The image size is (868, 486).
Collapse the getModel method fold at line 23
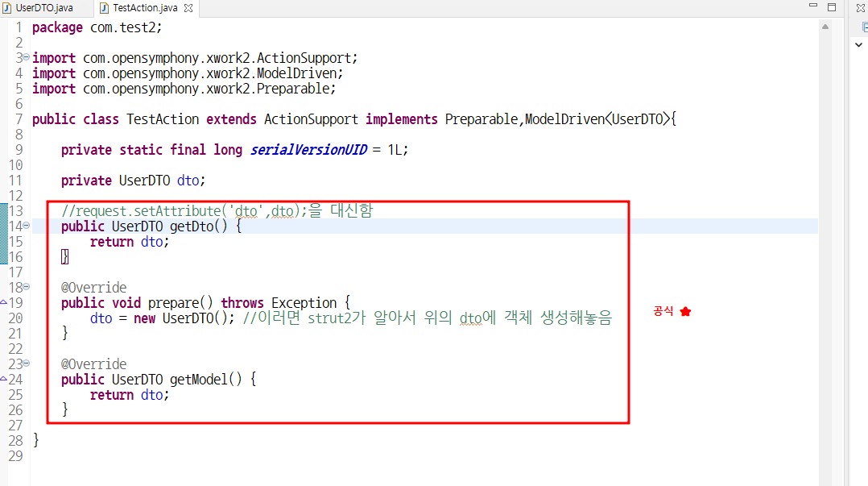26,363
